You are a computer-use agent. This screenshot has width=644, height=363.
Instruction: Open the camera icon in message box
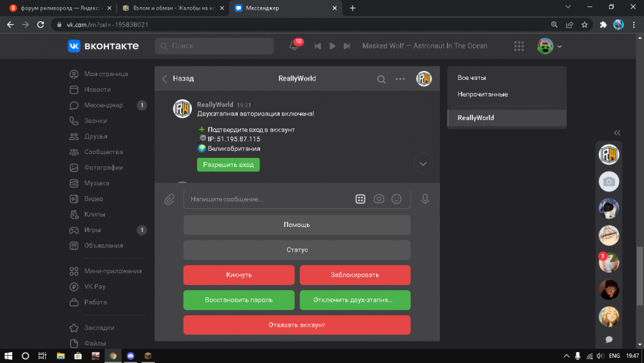(379, 199)
